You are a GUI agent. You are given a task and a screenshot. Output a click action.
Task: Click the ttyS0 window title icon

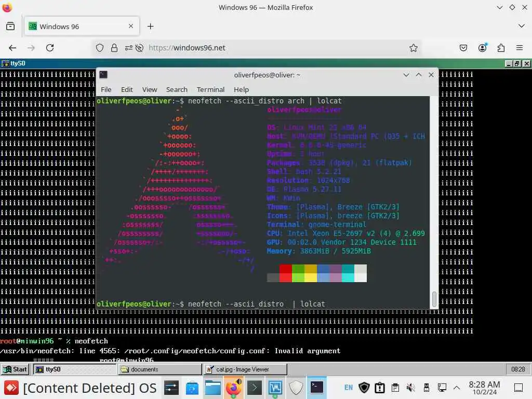pyautogui.click(x=5, y=63)
